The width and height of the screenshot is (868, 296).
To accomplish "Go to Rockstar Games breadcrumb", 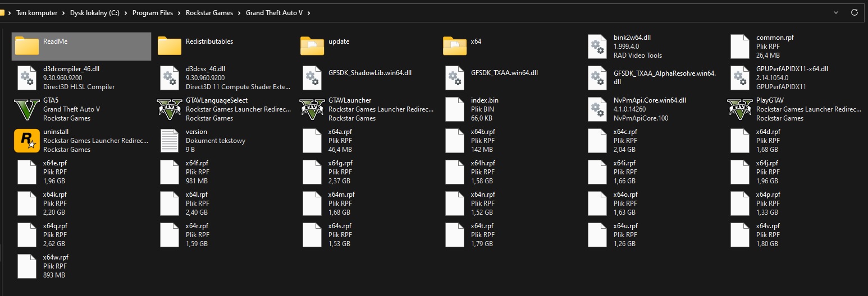I will point(209,13).
